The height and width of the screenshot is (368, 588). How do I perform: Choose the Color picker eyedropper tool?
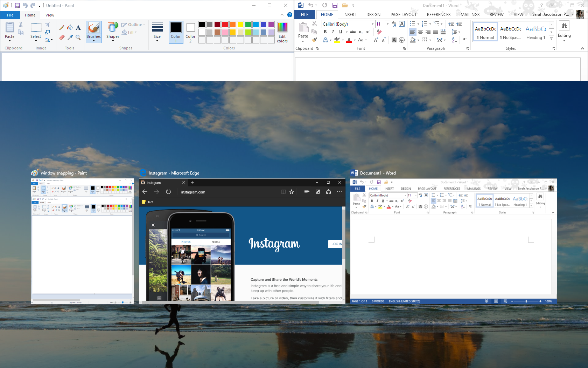coord(70,37)
